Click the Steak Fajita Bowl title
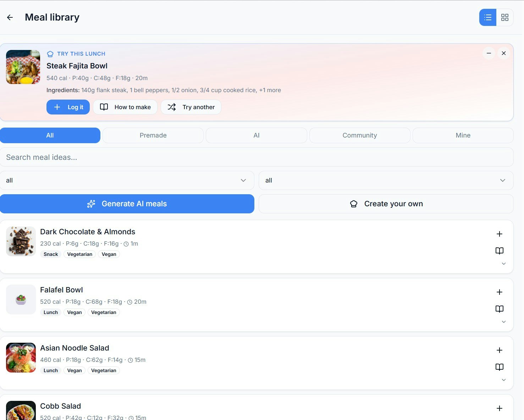The height and width of the screenshot is (420, 524). (x=77, y=66)
